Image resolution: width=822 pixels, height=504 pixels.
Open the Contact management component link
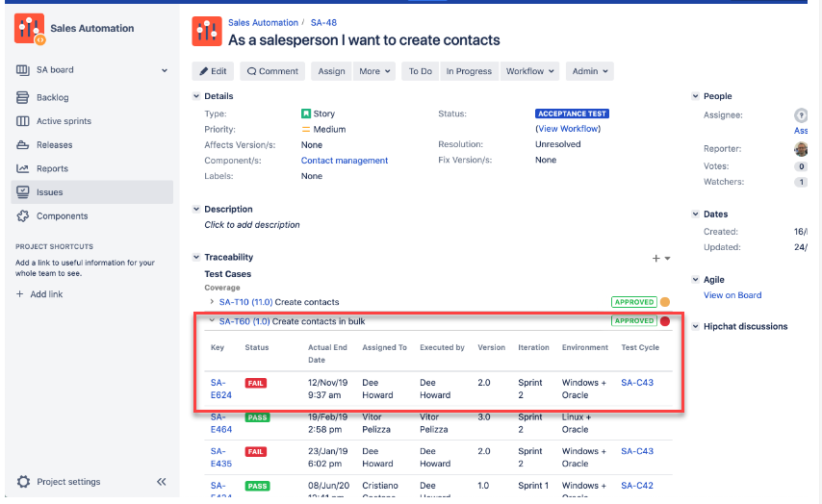[x=344, y=161]
